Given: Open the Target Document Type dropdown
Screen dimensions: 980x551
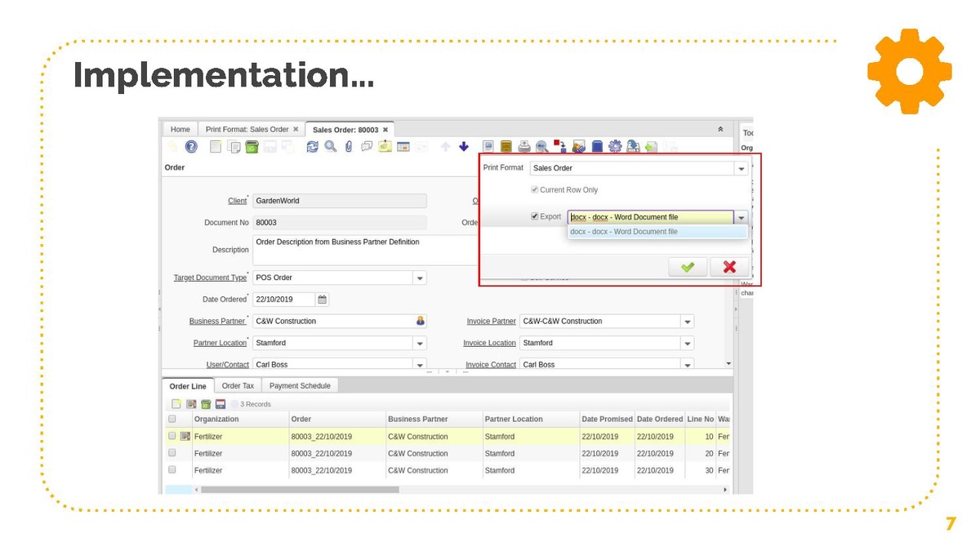Looking at the screenshot, I should pyautogui.click(x=420, y=278).
